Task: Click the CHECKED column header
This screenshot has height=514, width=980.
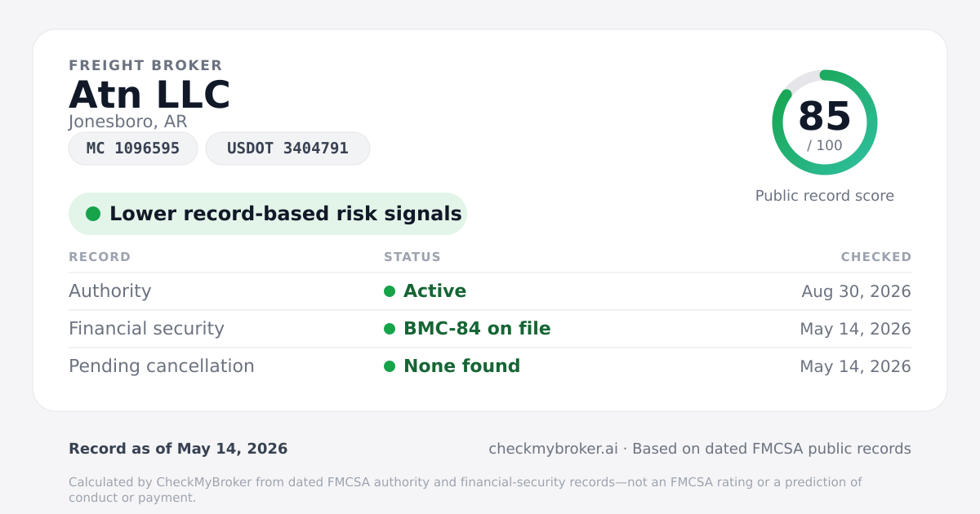Action: tap(876, 257)
